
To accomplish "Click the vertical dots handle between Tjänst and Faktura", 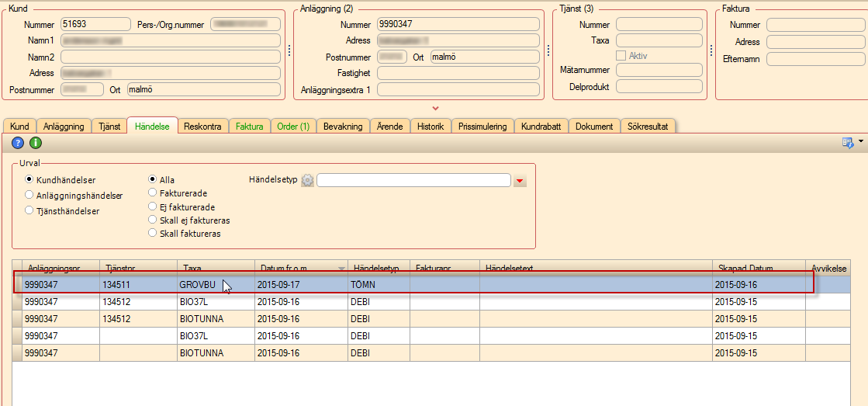I will click(711, 50).
